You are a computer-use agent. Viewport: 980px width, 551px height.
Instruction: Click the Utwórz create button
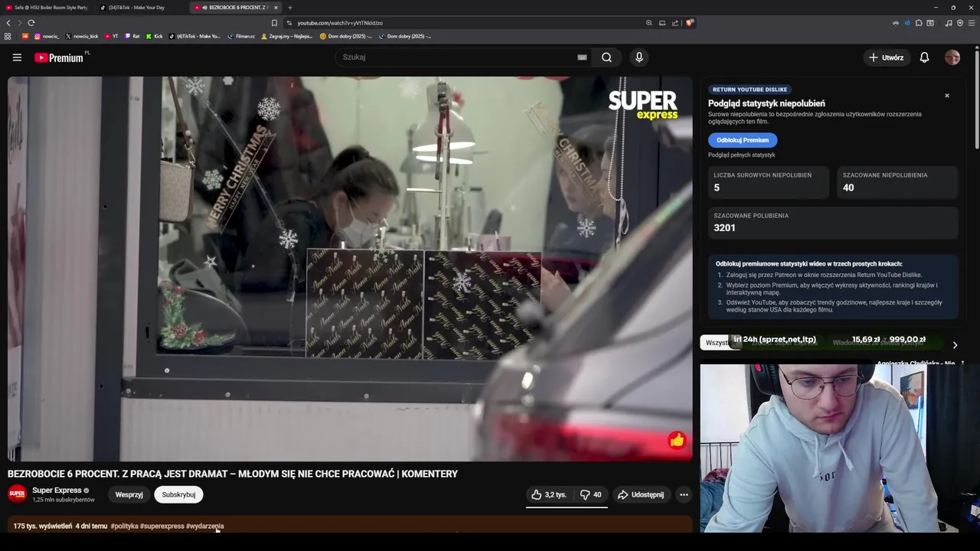(x=886, y=57)
